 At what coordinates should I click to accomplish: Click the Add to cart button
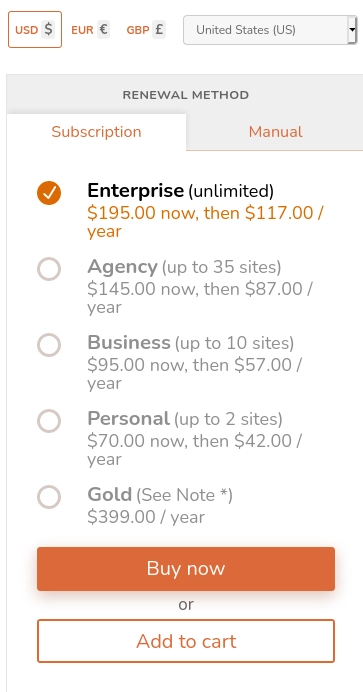tap(186, 641)
